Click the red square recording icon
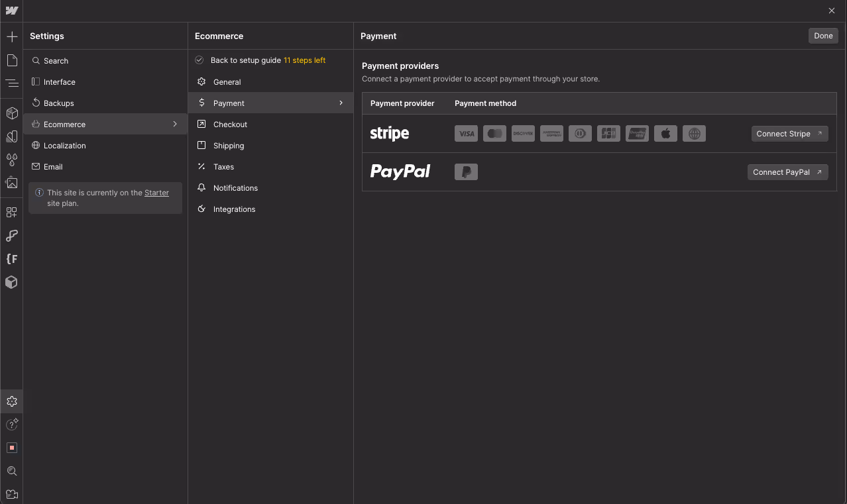847x504 pixels. 11,448
